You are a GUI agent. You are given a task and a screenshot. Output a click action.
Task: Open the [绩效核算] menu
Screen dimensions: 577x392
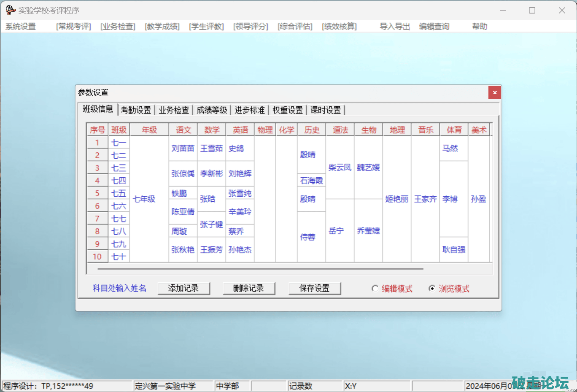coord(339,27)
